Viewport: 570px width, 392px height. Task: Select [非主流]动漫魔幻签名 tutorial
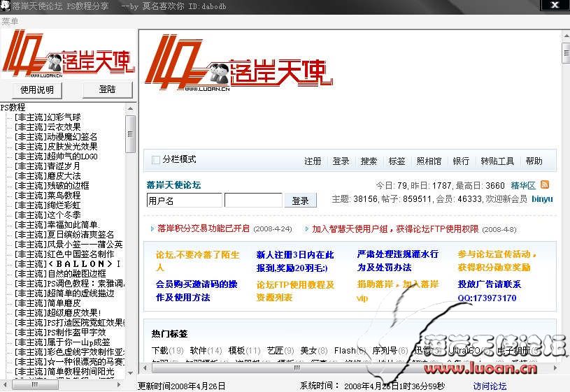[x=56, y=136]
